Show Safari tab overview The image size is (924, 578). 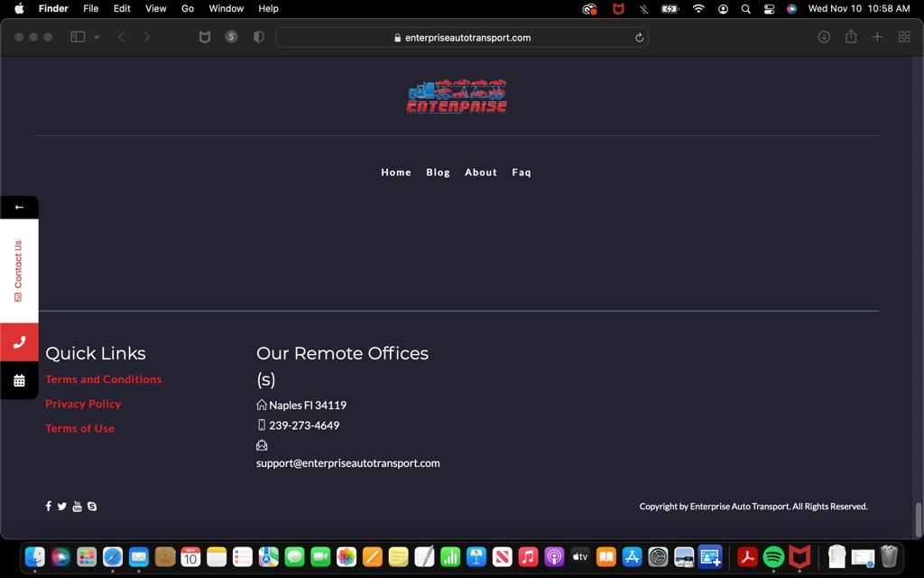tap(904, 37)
